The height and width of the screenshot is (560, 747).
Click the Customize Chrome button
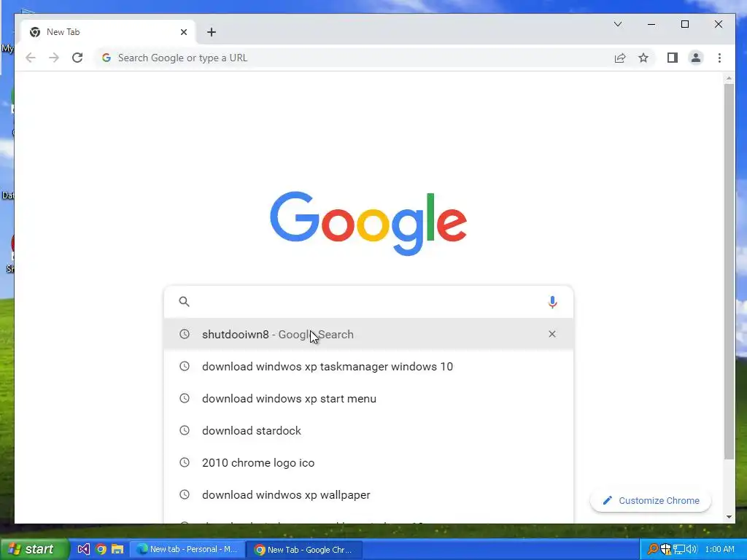(651, 500)
